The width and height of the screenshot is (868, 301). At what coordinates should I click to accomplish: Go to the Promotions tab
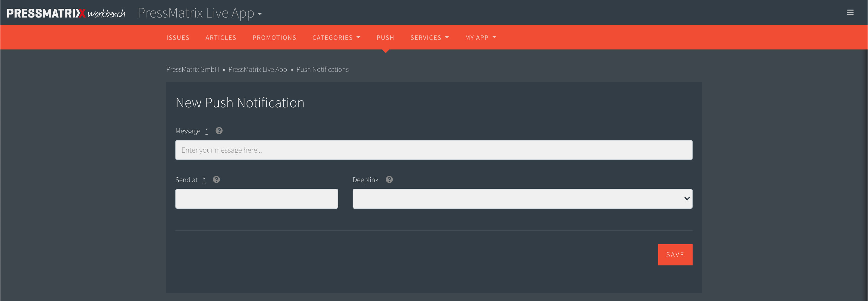[x=274, y=37]
